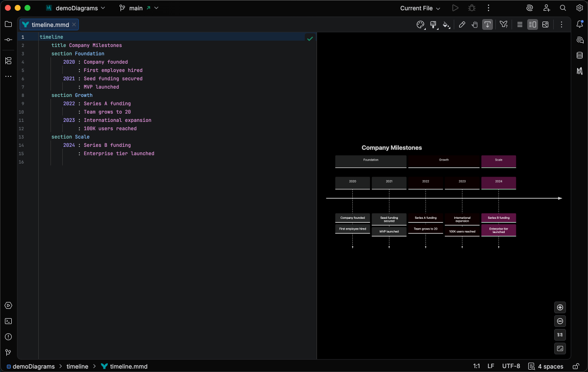Select the timeline.mmd editor tab
This screenshot has height=372, width=588.
(x=50, y=24)
